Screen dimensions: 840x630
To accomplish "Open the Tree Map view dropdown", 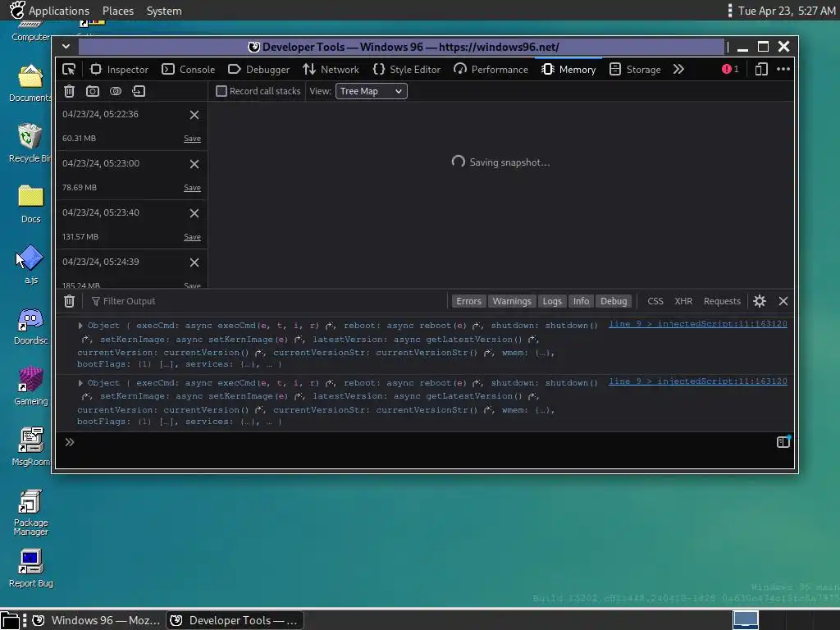I will [x=372, y=91].
